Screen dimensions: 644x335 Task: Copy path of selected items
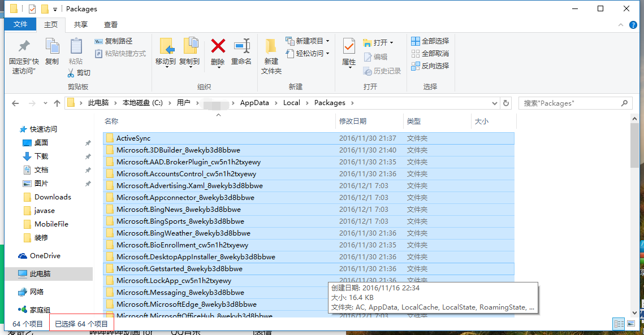tap(114, 41)
